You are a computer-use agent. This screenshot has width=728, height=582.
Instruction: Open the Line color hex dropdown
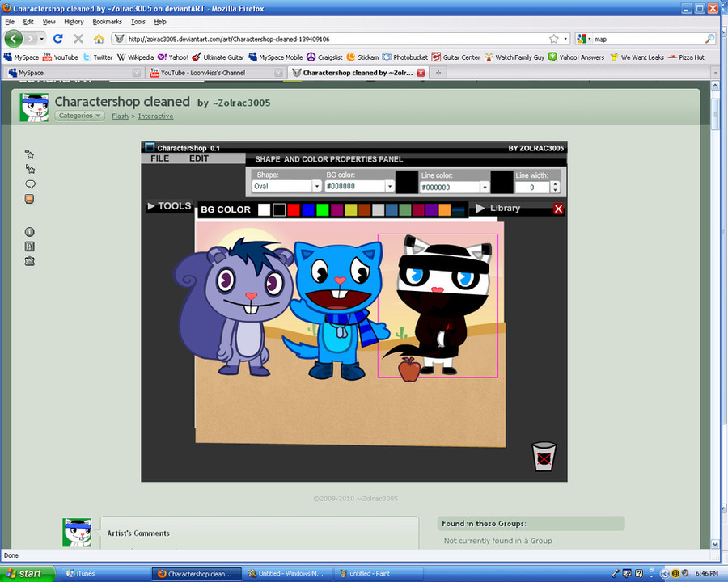[485, 187]
